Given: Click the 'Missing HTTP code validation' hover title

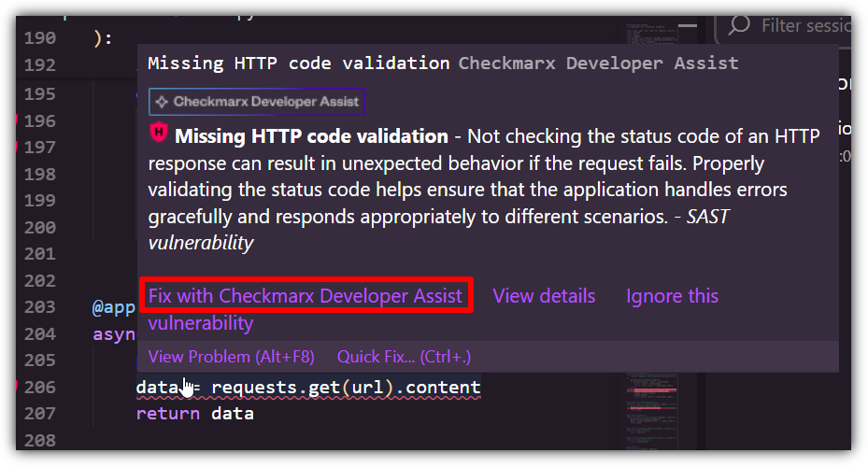Looking at the screenshot, I should click(x=299, y=64).
